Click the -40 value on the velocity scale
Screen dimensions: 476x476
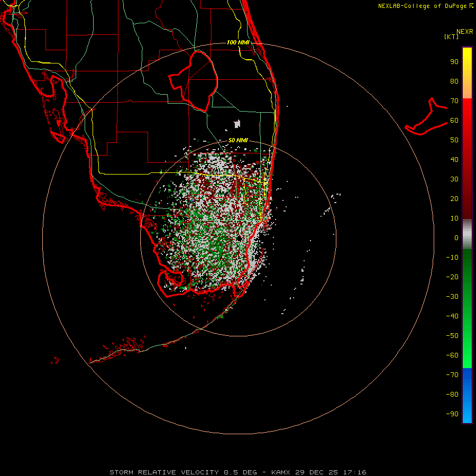tap(452, 316)
